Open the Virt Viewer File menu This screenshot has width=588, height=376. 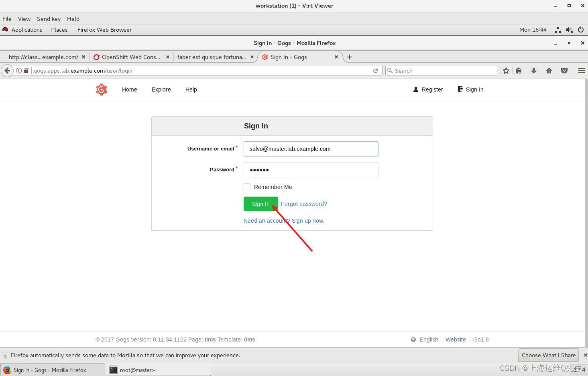7,19
